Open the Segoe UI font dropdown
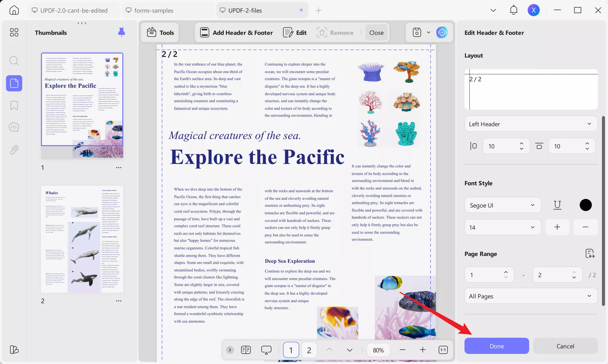Image resolution: width=608 pixels, height=364 pixels. [x=502, y=205]
